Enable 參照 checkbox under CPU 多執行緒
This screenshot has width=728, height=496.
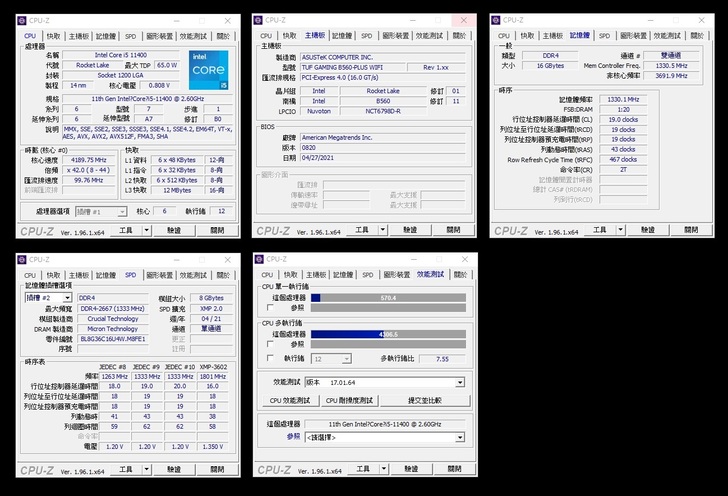(270, 344)
